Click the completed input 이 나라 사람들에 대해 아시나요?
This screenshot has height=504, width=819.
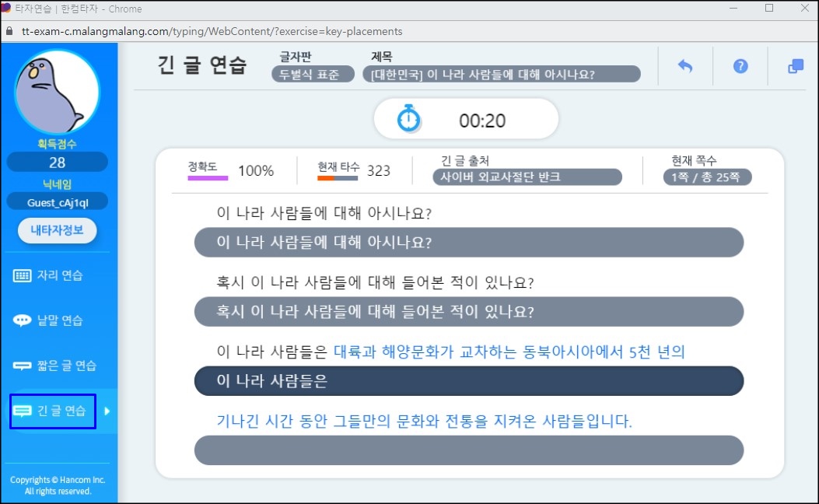pos(468,243)
